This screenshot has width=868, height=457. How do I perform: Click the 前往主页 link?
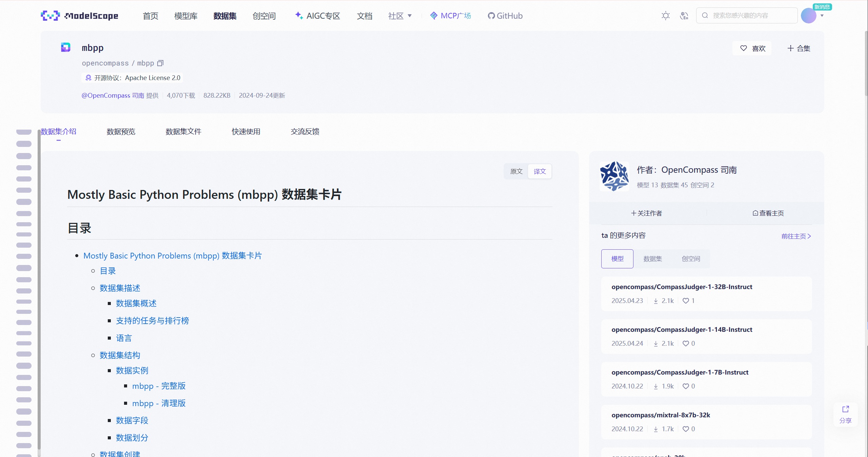[x=796, y=236]
